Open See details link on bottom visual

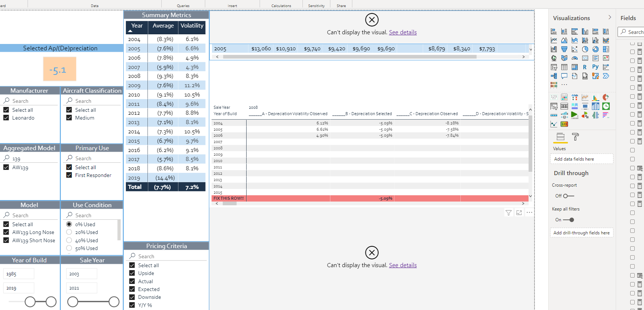[403, 265]
